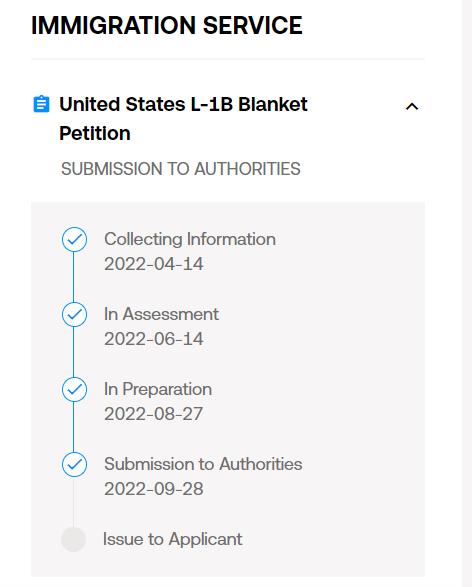Click the date 2022-06-14
Screen dimensions: 472x587
[153, 339]
